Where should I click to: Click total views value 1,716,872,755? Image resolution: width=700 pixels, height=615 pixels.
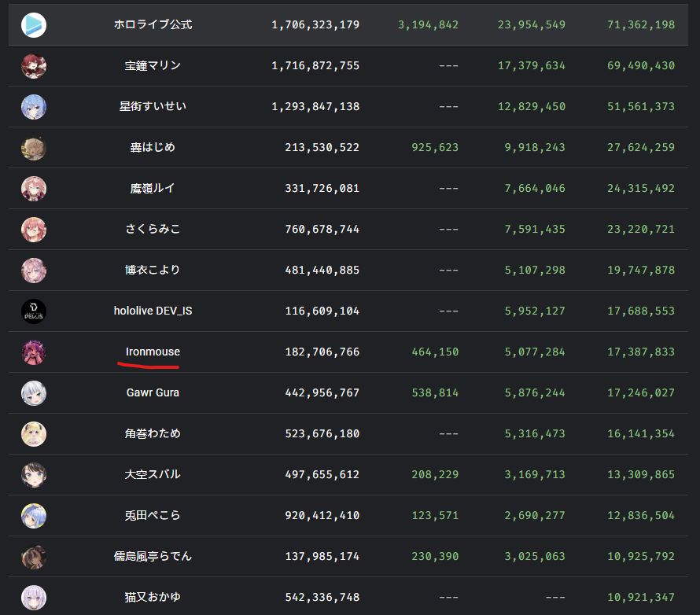pyautogui.click(x=315, y=66)
